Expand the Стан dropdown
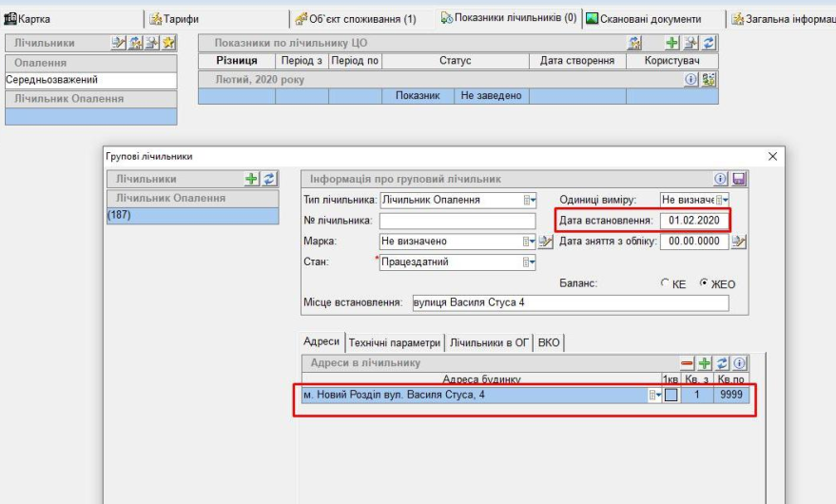Screen dimensions: 836x504 (529, 262)
